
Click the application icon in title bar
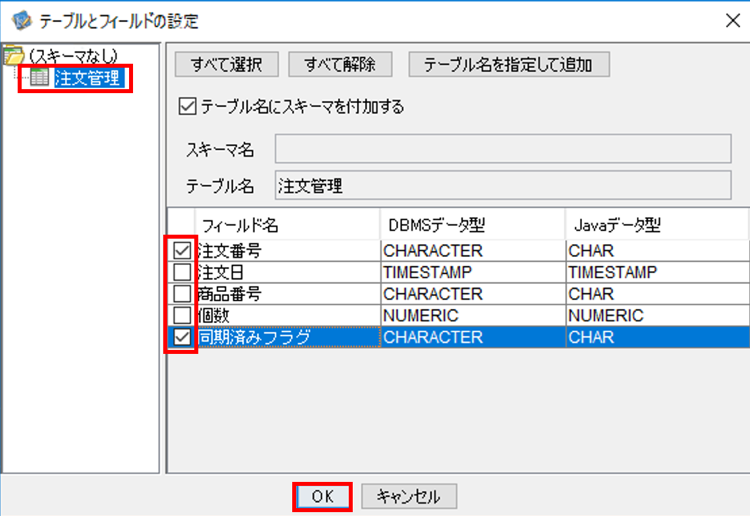click(21, 21)
